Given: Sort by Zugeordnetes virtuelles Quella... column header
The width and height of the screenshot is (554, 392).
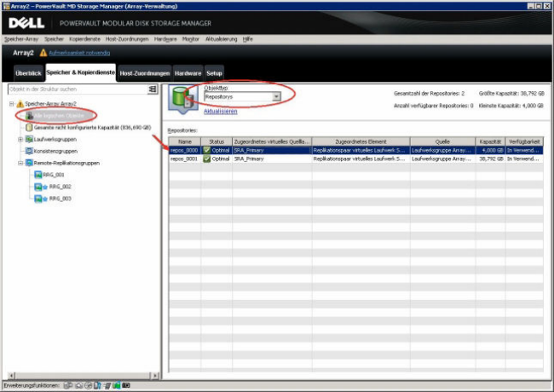Looking at the screenshot, I should (272, 141).
